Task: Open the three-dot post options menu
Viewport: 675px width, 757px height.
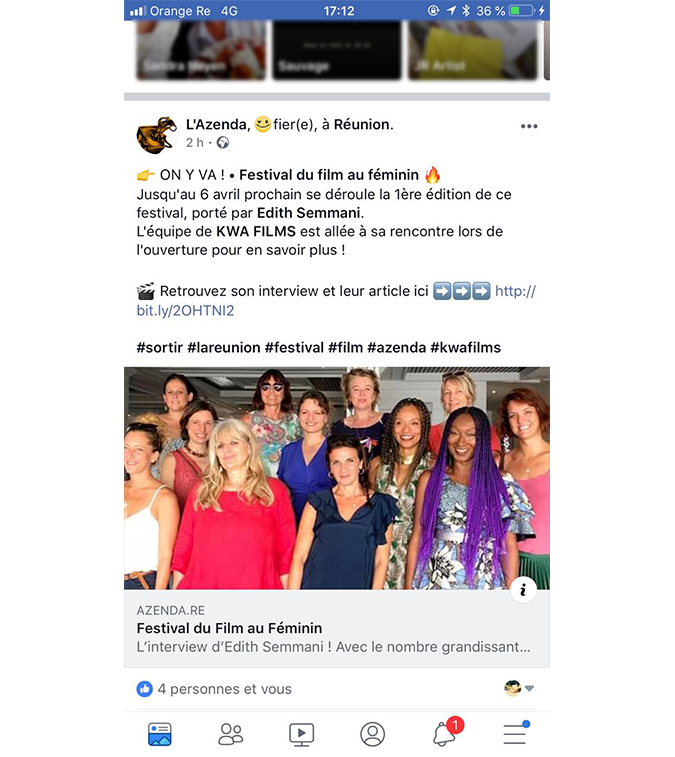Action: [x=529, y=126]
